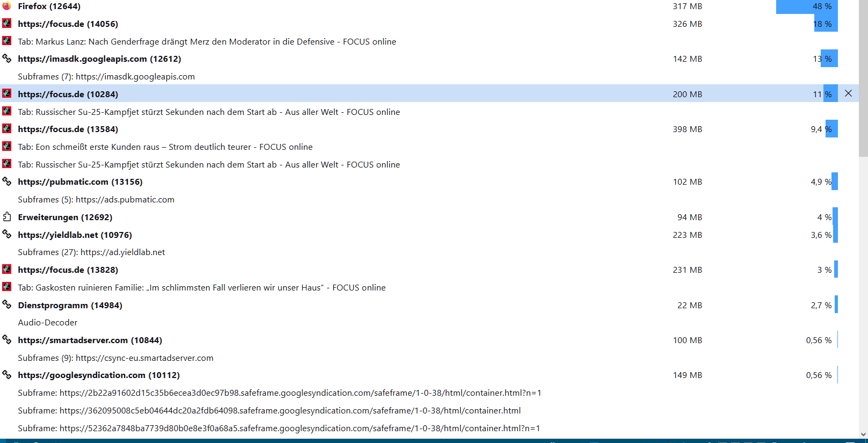Click the 2,7 % CPU value of Dienstprogramm
The width and height of the screenshot is (868, 443).
(x=821, y=306)
